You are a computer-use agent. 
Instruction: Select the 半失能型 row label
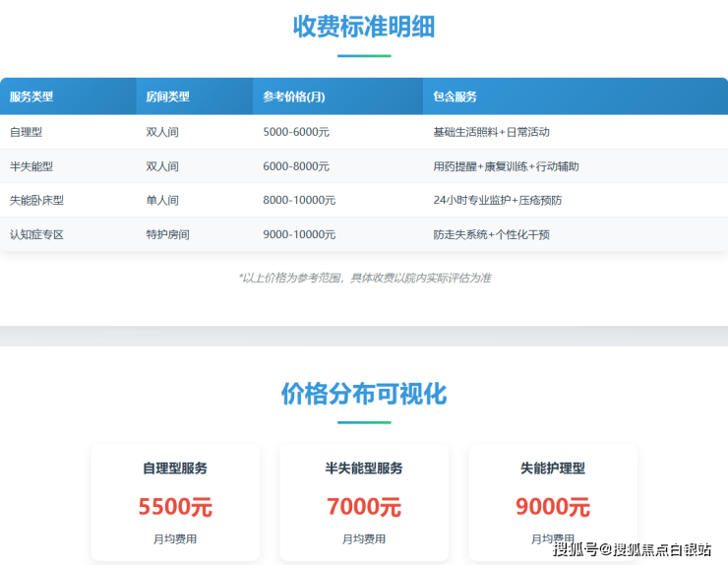31,166
